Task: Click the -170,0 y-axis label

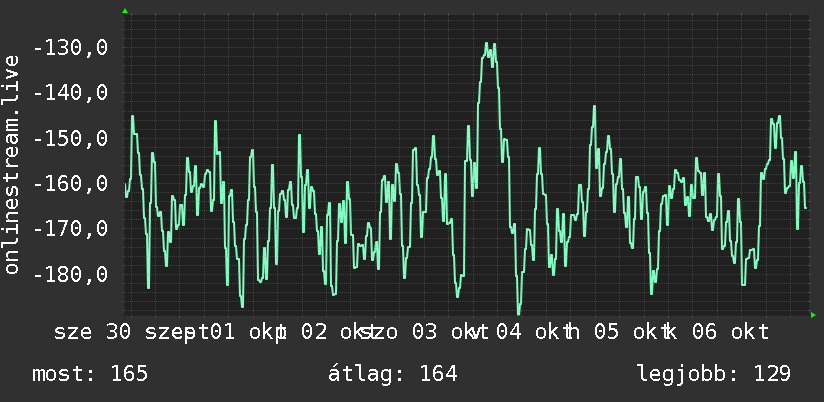Action: [x=70, y=229]
